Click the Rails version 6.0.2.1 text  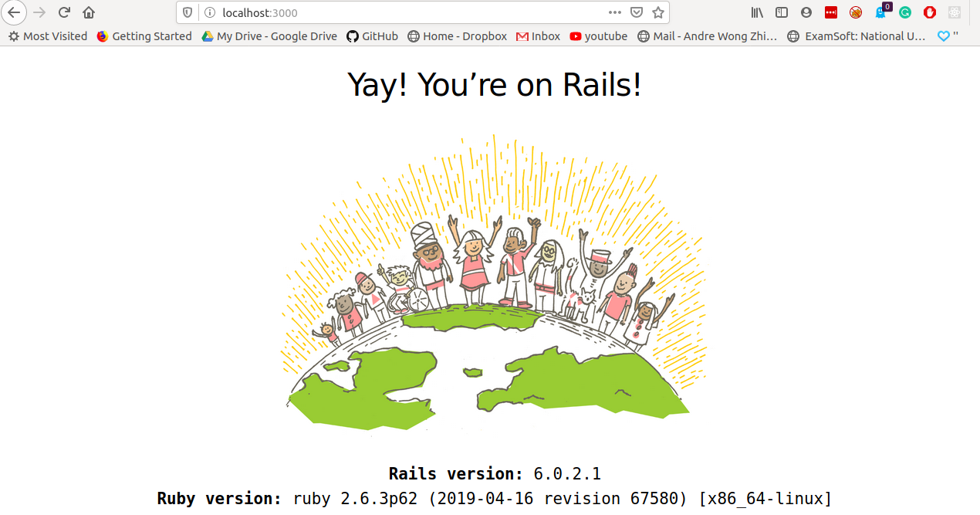(x=495, y=473)
